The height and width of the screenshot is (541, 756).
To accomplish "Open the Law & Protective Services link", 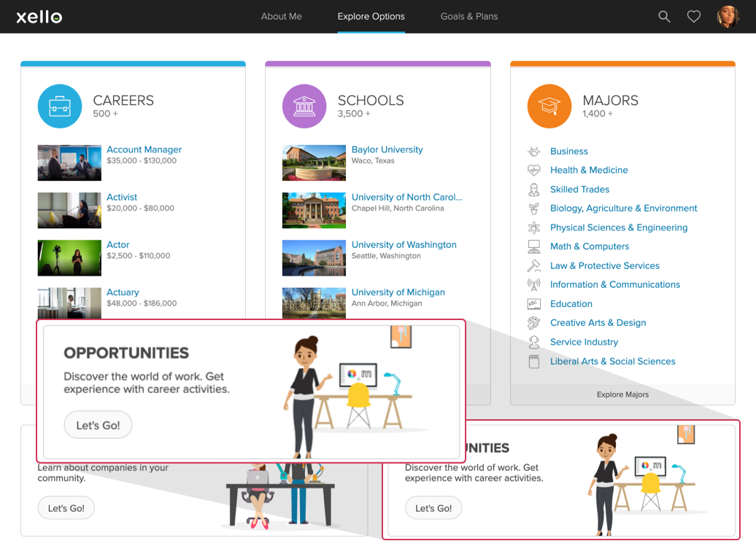I will [605, 265].
